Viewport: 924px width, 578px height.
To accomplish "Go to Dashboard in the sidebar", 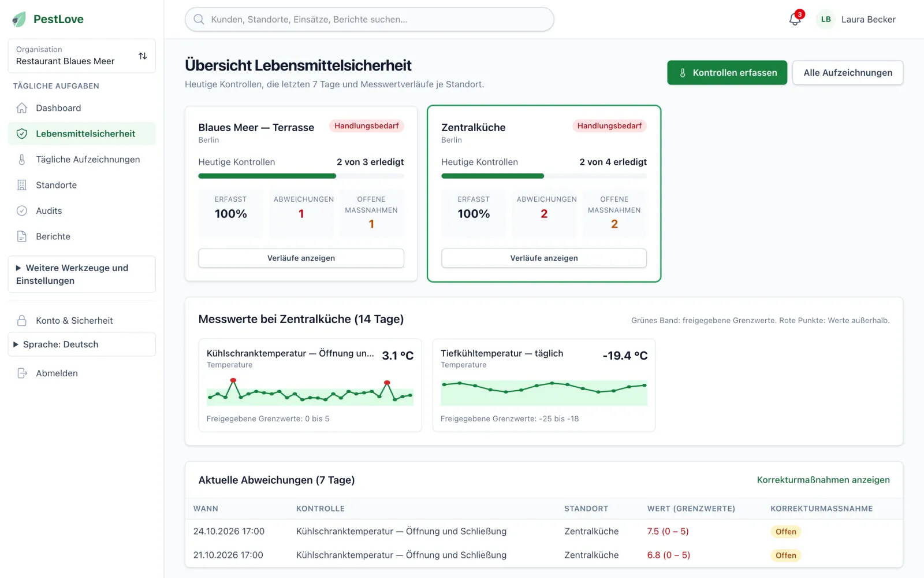I will tap(81, 108).
